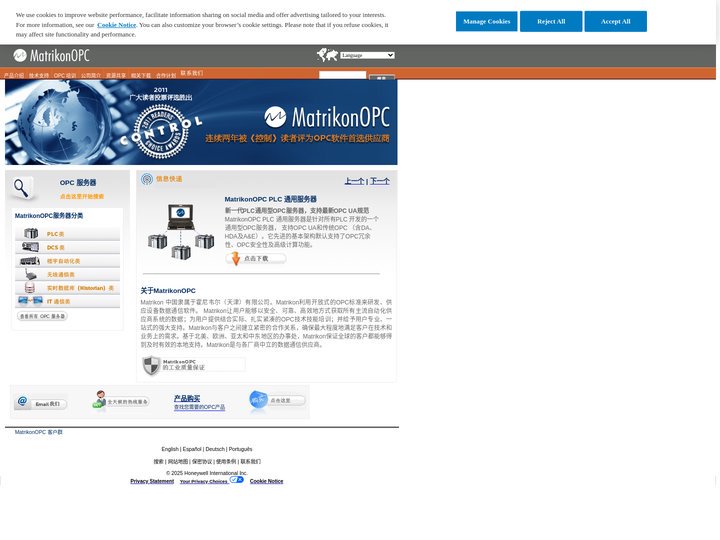
Task: Open 资源共享 navigation menu
Action: [116, 76]
